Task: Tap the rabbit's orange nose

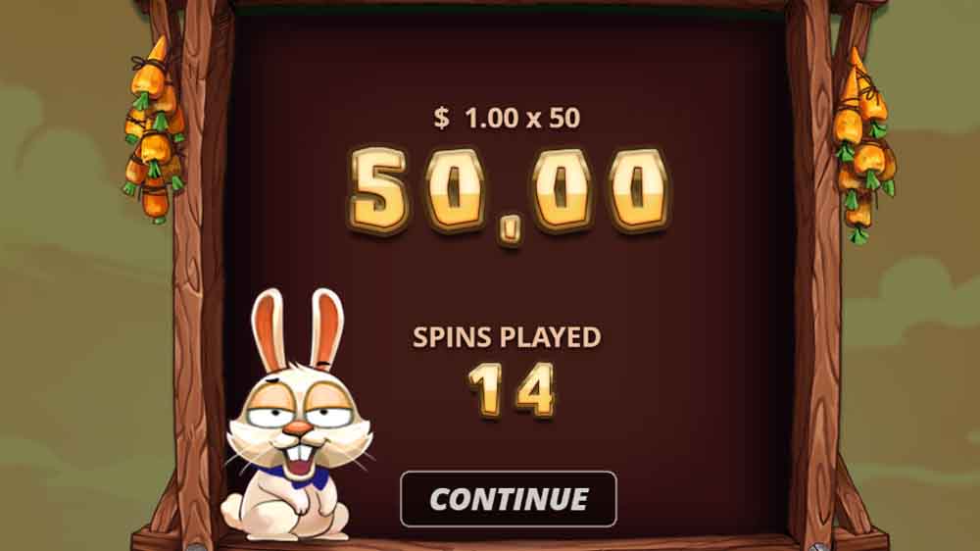Action: coord(298,428)
